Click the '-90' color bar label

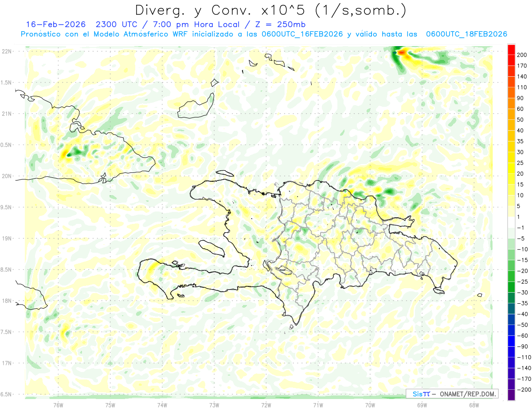point(523,346)
